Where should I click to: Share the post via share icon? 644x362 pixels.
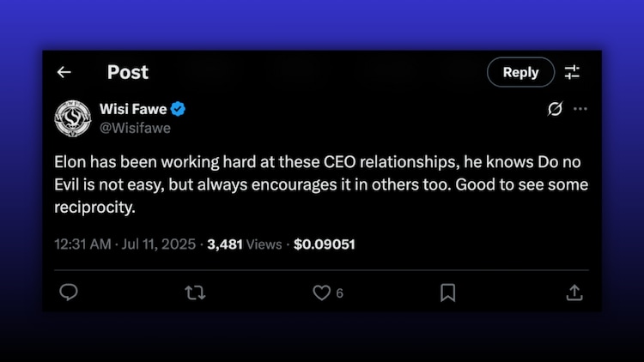click(574, 293)
